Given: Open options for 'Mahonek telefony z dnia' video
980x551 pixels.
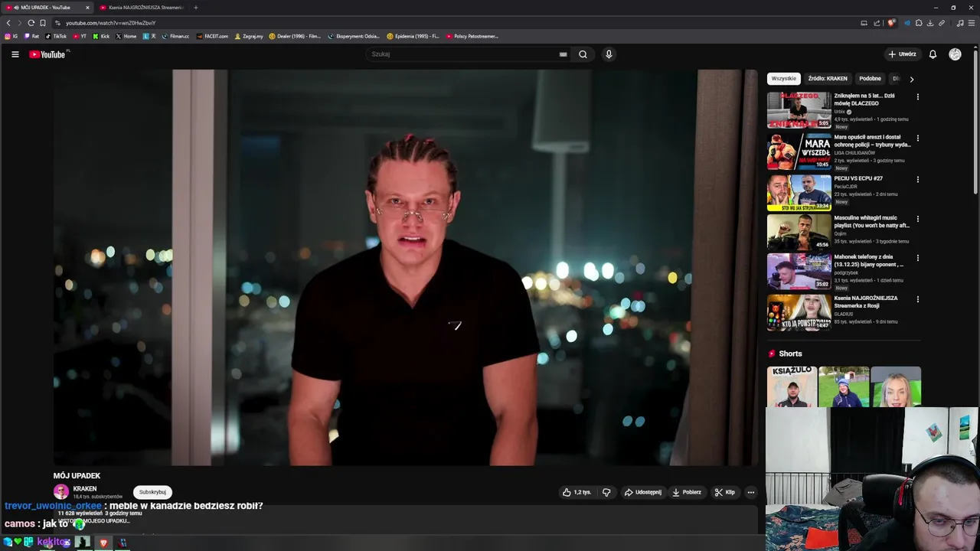Looking at the screenshot, I should 917,258.
